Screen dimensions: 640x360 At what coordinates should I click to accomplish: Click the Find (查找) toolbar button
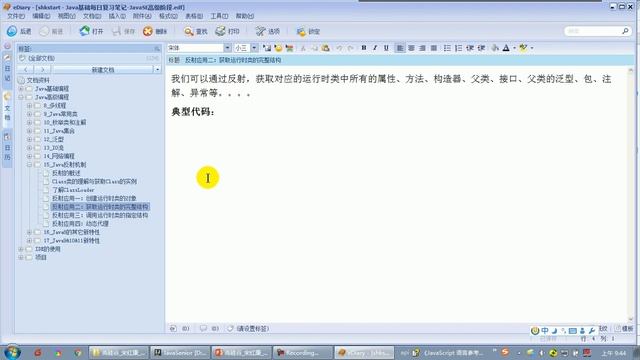196,31
